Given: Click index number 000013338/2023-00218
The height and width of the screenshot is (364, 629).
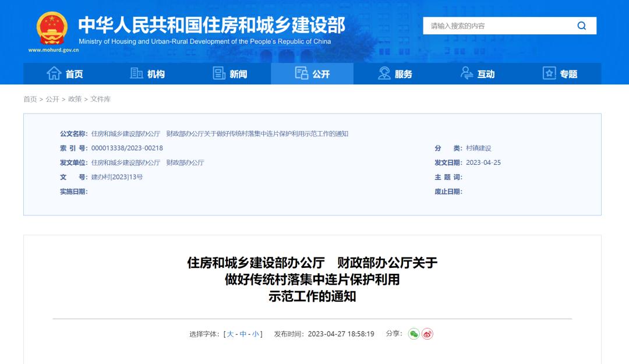Looking at the screenshot, I should click(x=127, y=148).
